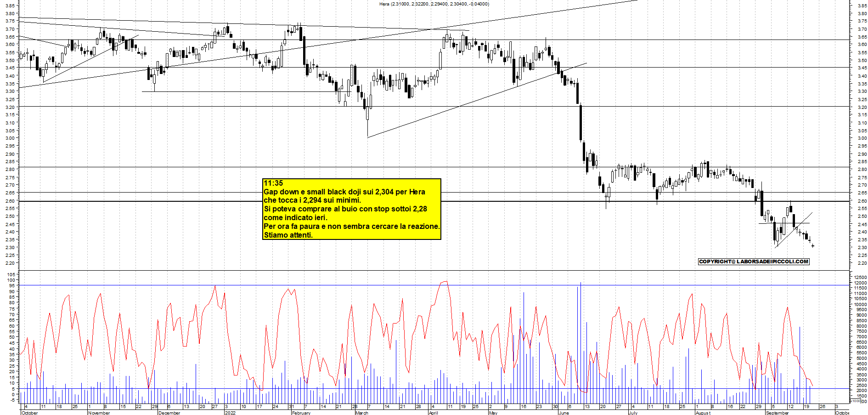Click the "November" month label on the time axis
The image size is (868, 415).
[x=99, y=413]
